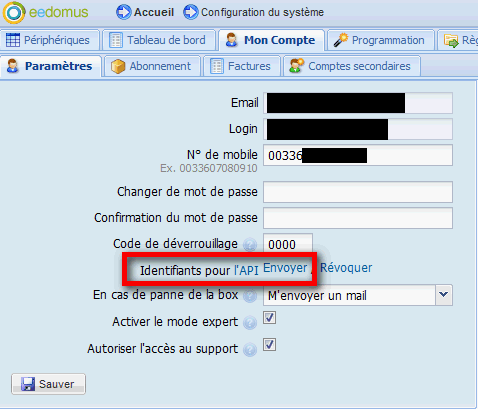Open the Abonnement sub-tab
478x409 pixels.
(x=152, y=66)
